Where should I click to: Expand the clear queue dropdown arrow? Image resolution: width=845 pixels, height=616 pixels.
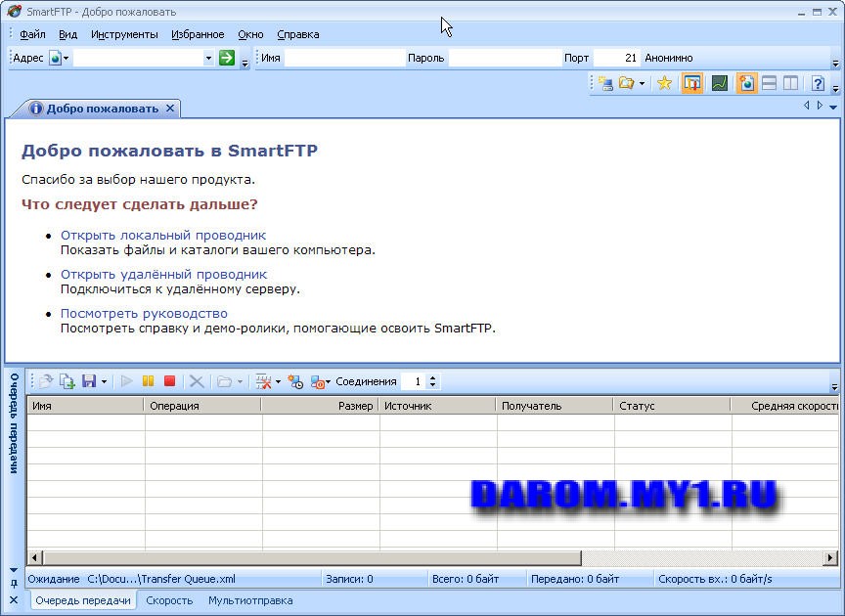click(278, 381)
